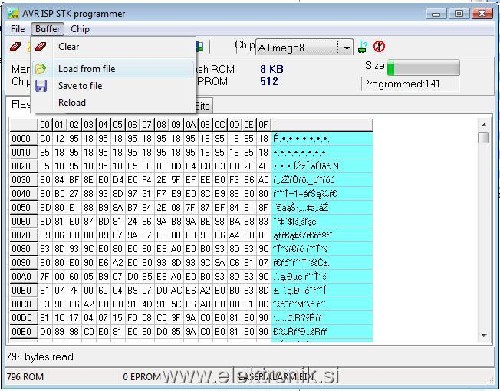The width and height of the screenshot is (500, 391).
Task: Click the 'bytes read' status message
Action: (40, 357)
